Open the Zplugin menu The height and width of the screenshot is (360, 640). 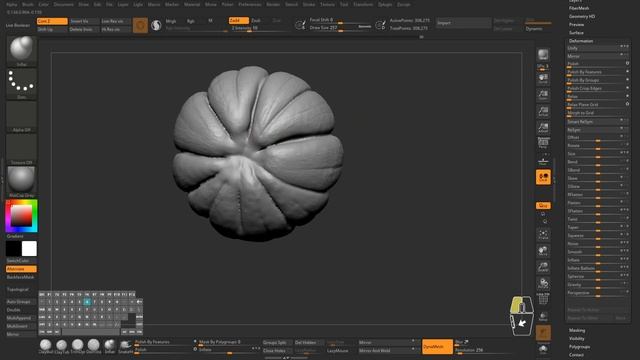(385, 4)
